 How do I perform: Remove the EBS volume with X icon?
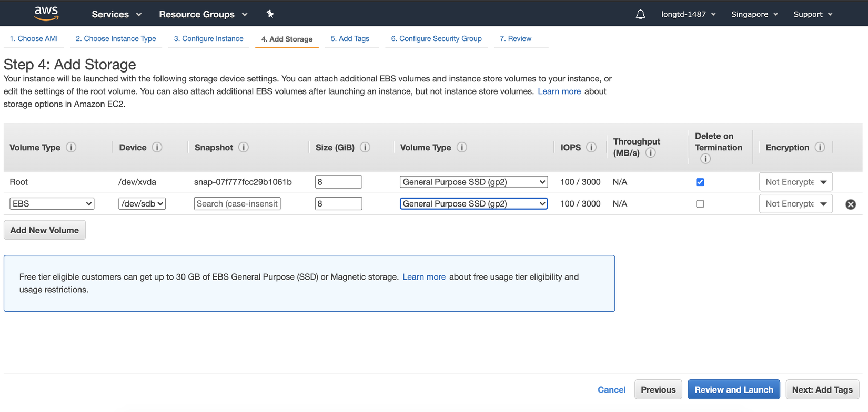tap(851, 204)
